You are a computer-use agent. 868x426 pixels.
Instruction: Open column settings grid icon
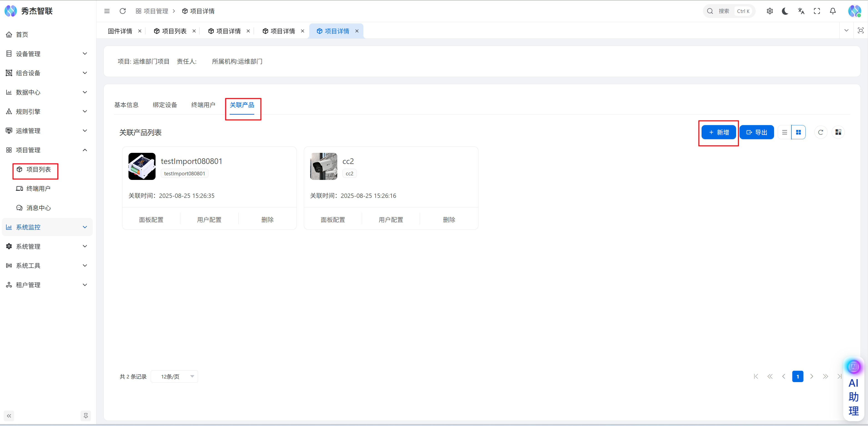pyautogui.click(x=838, y=132)
